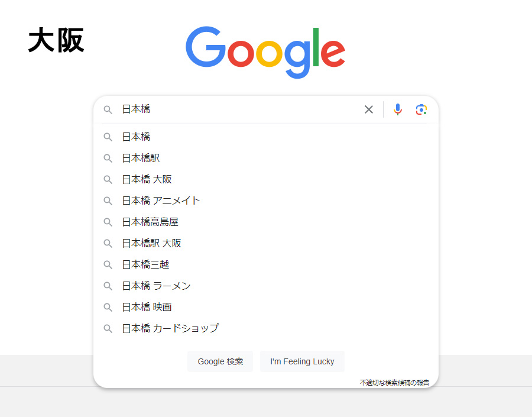The width and height of the screenshot is (532, 417).
Task: Click the magnifier icon in search box
Action: point(108,109)
